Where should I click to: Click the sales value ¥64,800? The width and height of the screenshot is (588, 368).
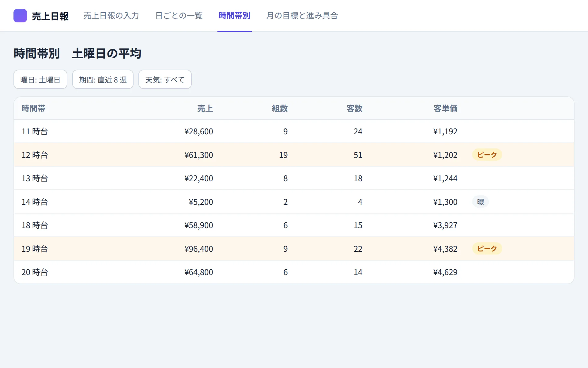point(199,272)
